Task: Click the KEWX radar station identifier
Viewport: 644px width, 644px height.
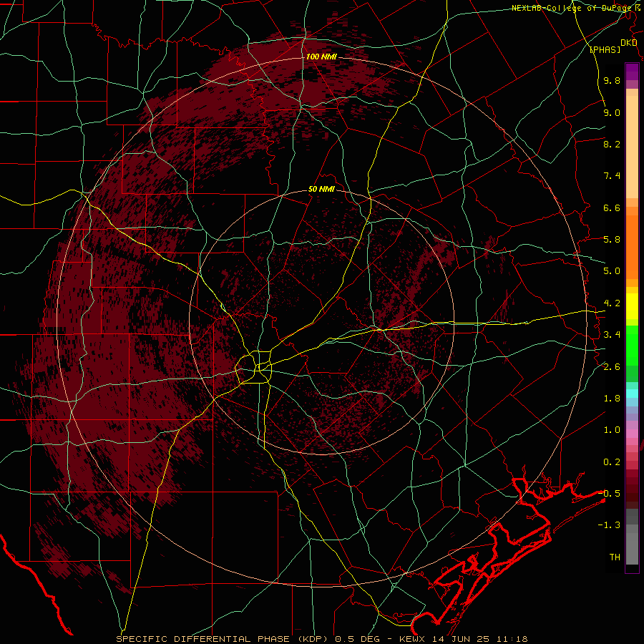Action: [412, 639]
